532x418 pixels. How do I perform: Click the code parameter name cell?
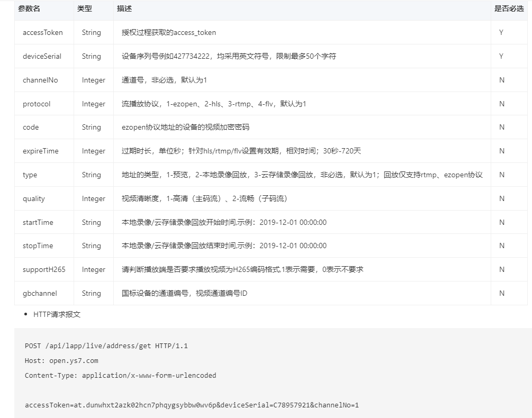[31, 127]
